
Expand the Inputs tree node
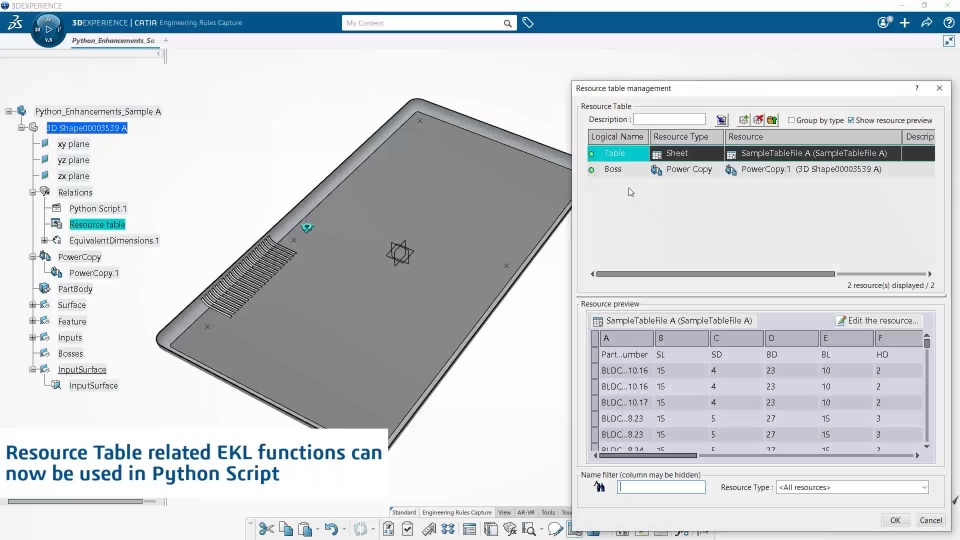click(32, 337)
